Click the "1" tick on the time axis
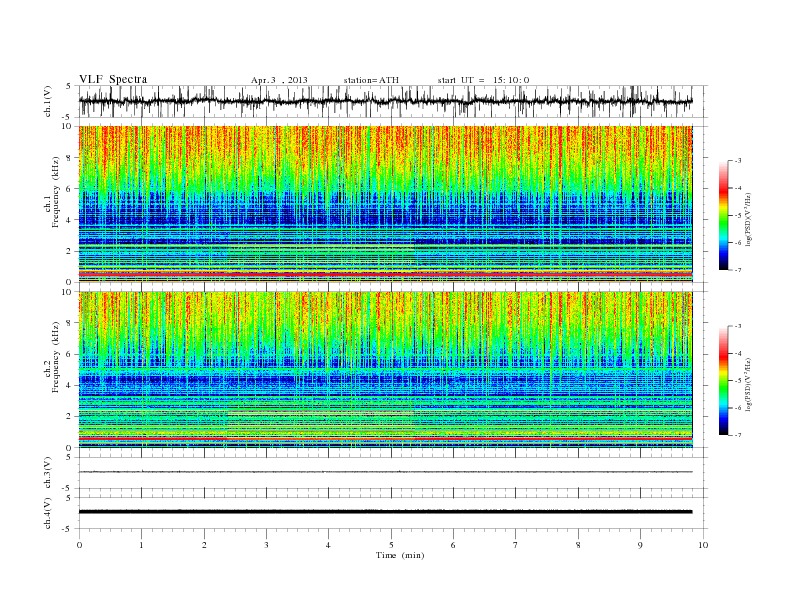792x612 pixels. coord(142,545)
